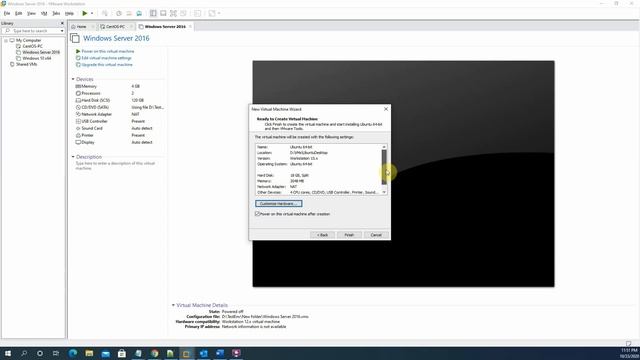This screenshot has height=360, width=640.
Task: Collapse the Virtual Machine Details section
Action: [173, 305]
